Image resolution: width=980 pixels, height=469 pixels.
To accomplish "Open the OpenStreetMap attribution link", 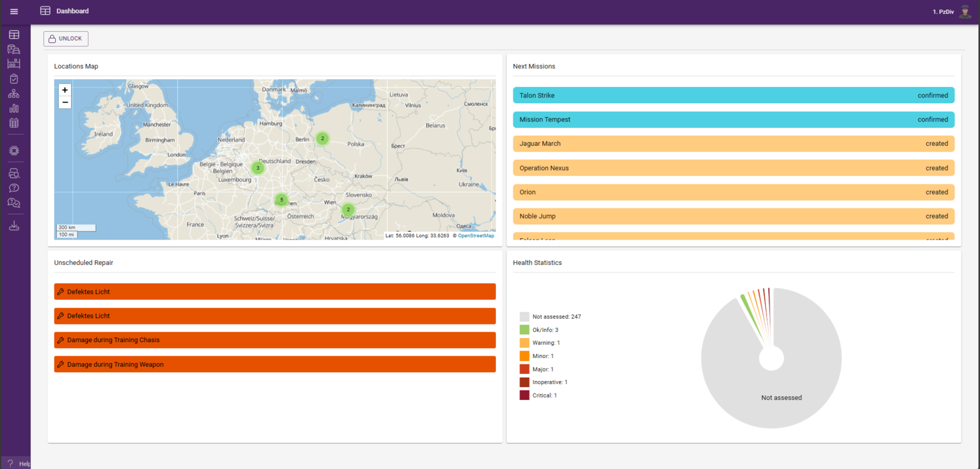I will pyautogui.click(x=476, y=236).
